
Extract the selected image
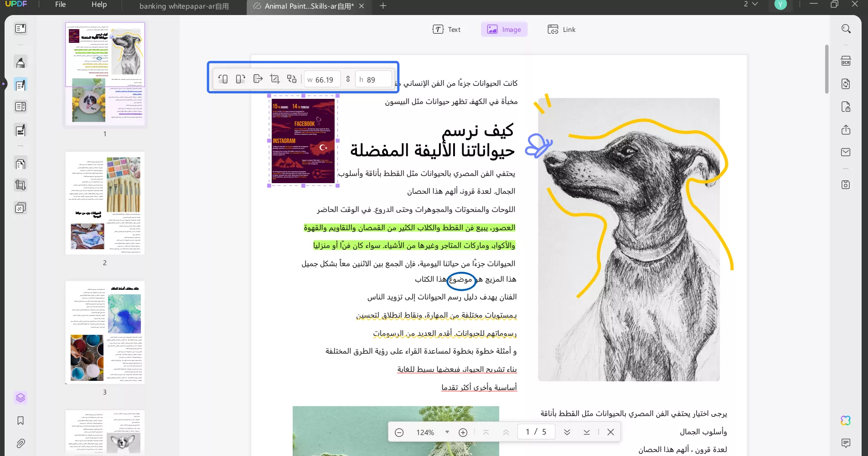coord(258,79)
